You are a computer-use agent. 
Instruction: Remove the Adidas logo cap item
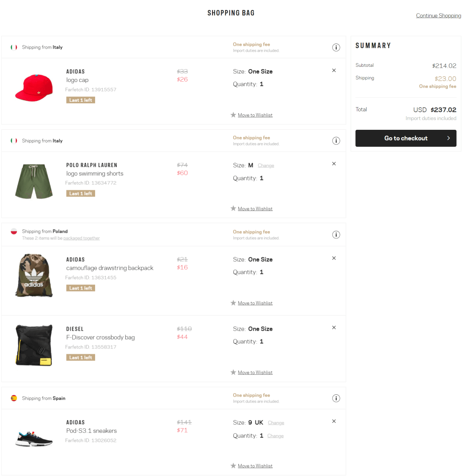click(x=334, y=70)
